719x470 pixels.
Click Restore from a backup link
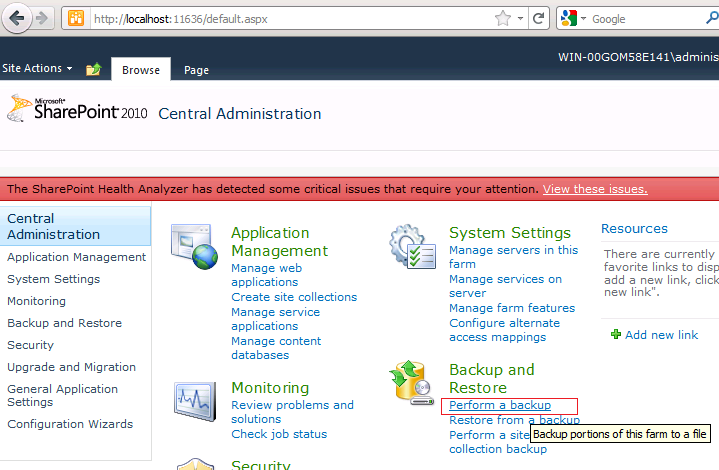[514, 420]
